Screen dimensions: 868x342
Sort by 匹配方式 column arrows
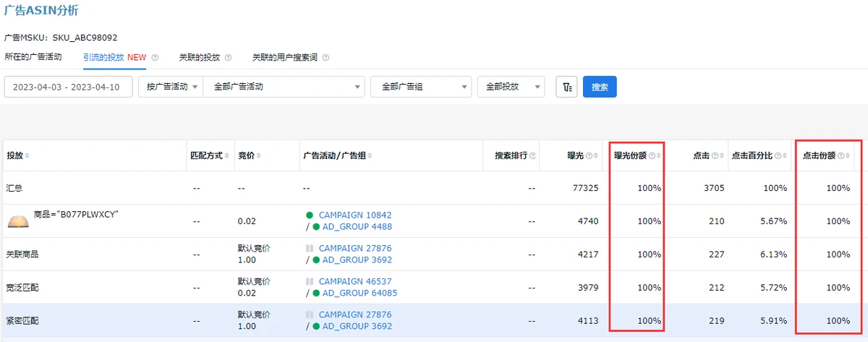pyautogui.click(x=226, y=156)
